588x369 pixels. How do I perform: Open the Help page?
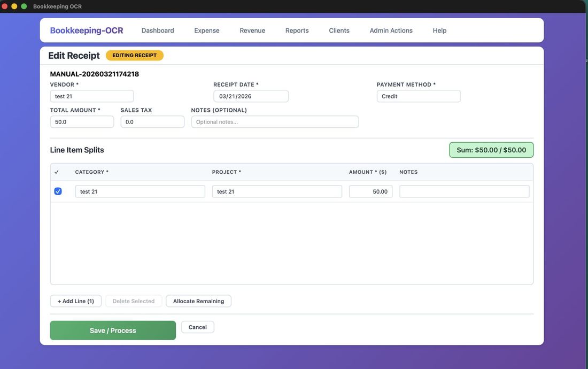tap(439, 30)
